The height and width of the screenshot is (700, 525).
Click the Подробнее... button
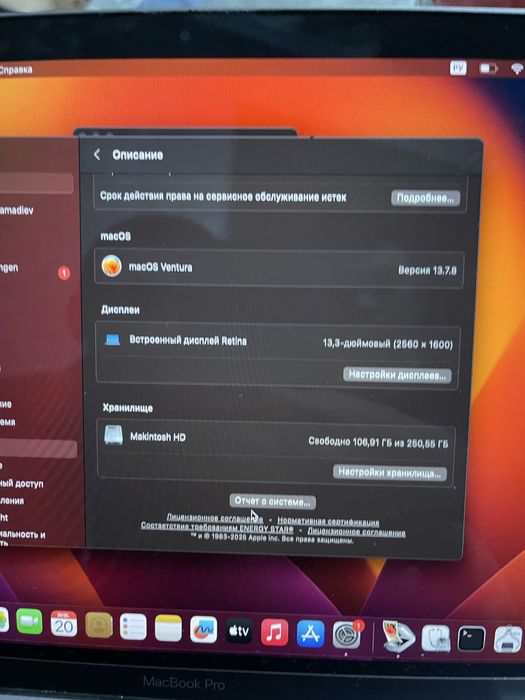click(x=425, y=198)
